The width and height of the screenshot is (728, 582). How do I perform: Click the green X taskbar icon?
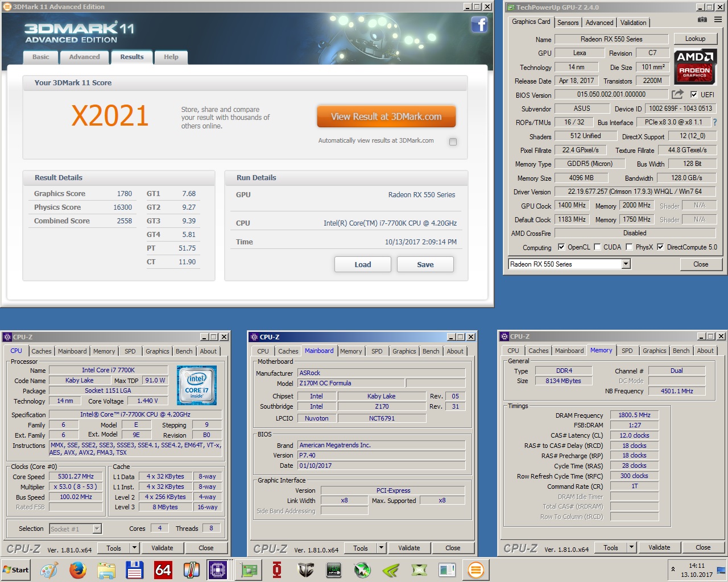419,569
